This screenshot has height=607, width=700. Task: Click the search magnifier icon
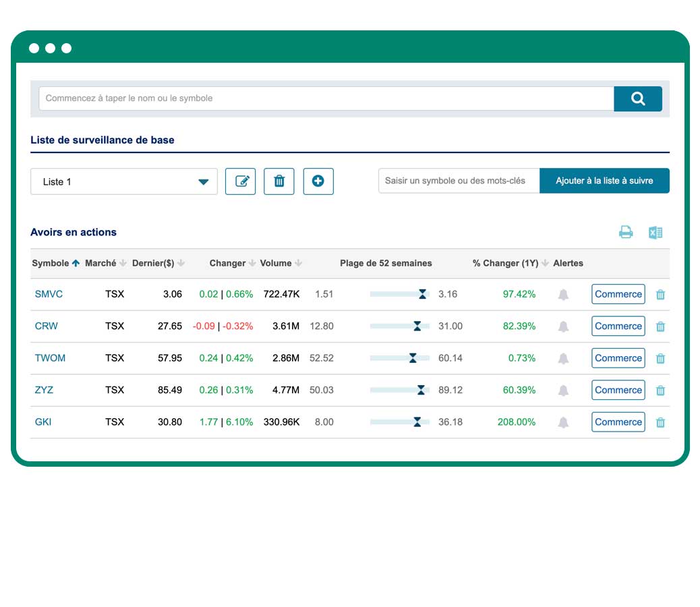point(637,98)
